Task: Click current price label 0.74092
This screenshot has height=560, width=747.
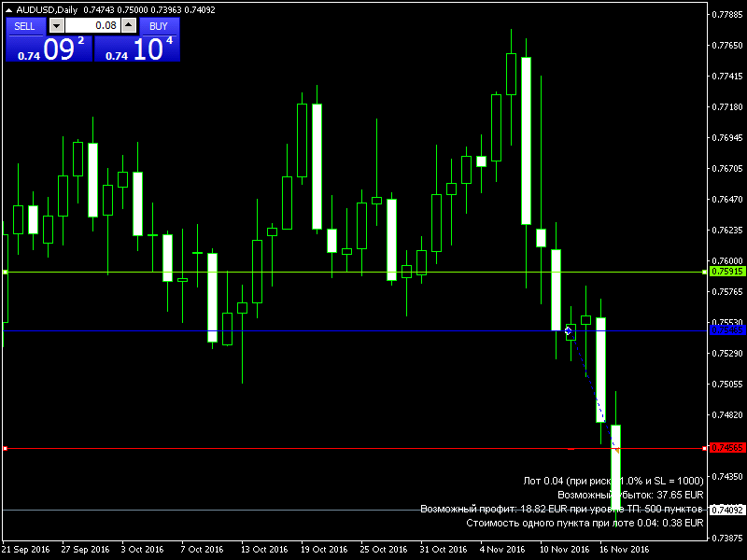Action: click(x=726, y=510)
